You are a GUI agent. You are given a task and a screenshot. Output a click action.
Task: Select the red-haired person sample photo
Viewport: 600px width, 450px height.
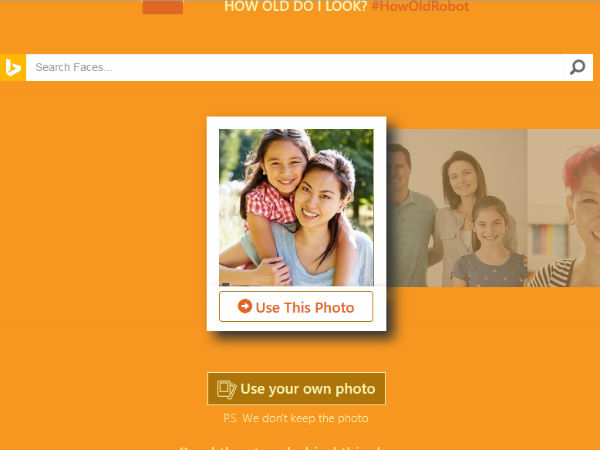point(564,208)
